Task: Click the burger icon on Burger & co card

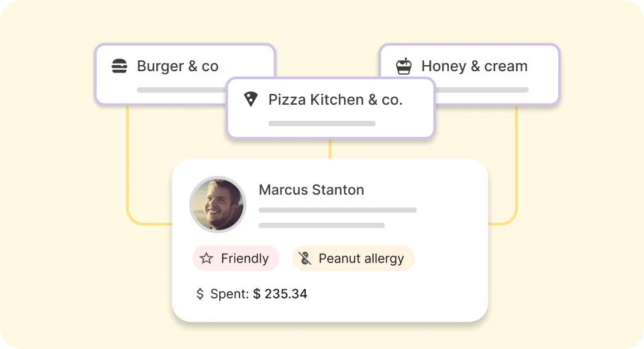Action: (x=119, y=66)
